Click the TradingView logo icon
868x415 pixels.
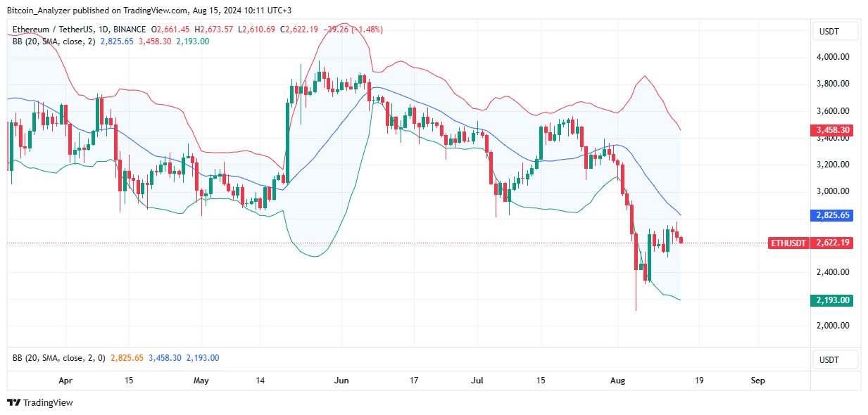click(13, 403)
